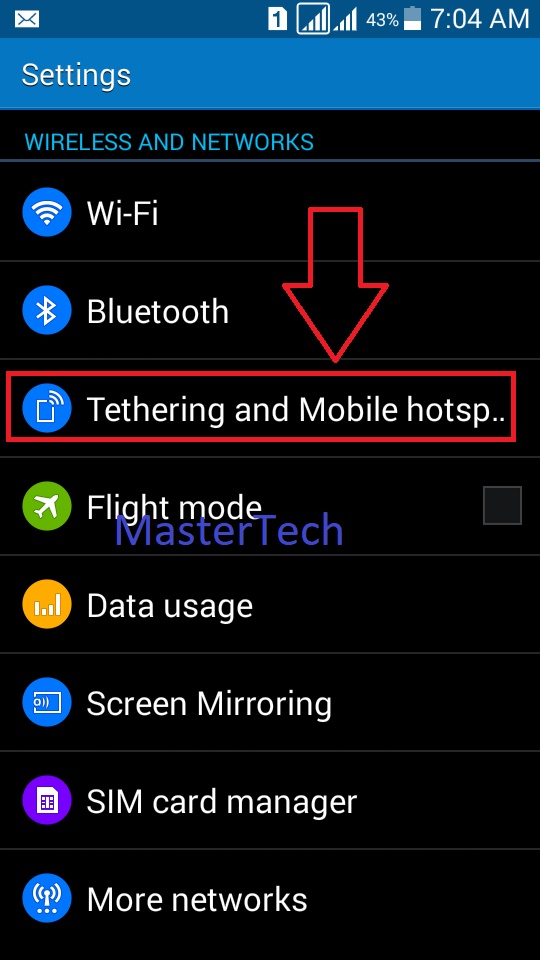540x960 pixels.
Task: Open the Wi-Fi settings entry
Action: click(x=270, y=212)
